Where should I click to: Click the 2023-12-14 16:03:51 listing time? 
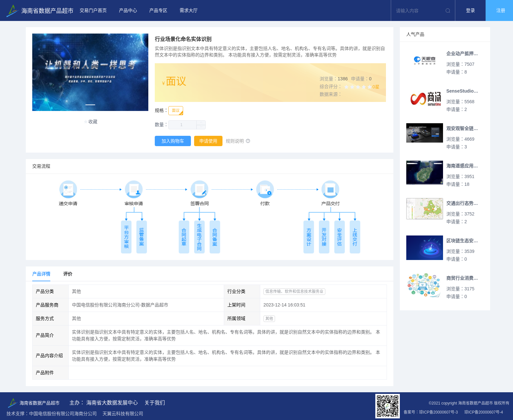pos(284,305)
